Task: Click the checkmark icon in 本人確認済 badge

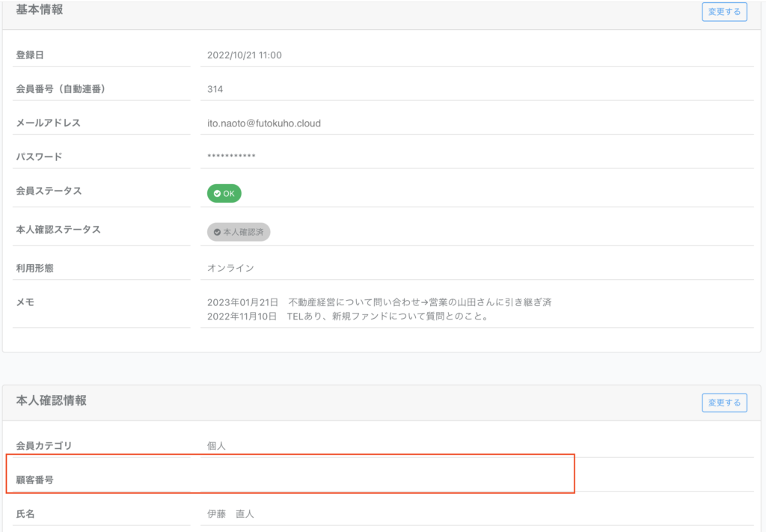Action: [217, 233]
